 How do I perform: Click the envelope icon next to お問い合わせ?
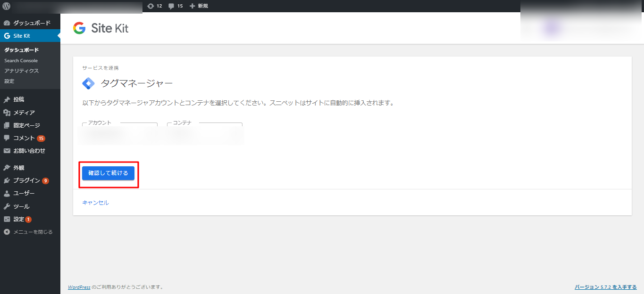7,151
